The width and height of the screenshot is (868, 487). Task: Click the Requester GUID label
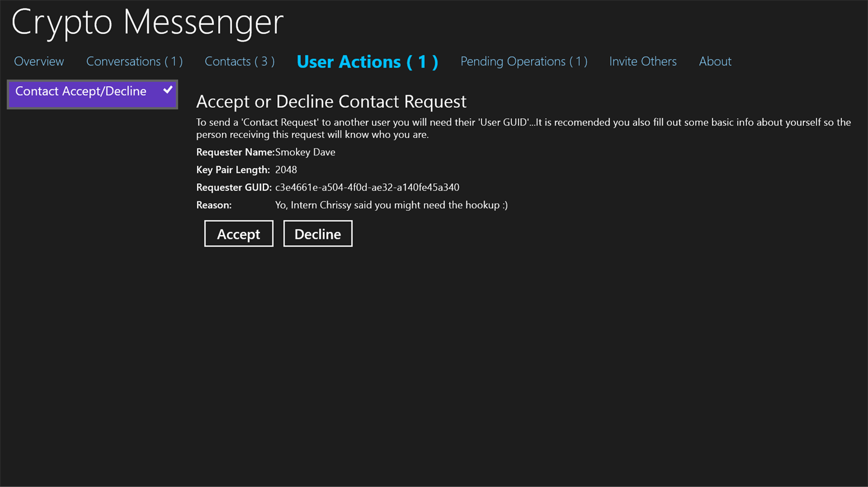(x=234, y=187)
